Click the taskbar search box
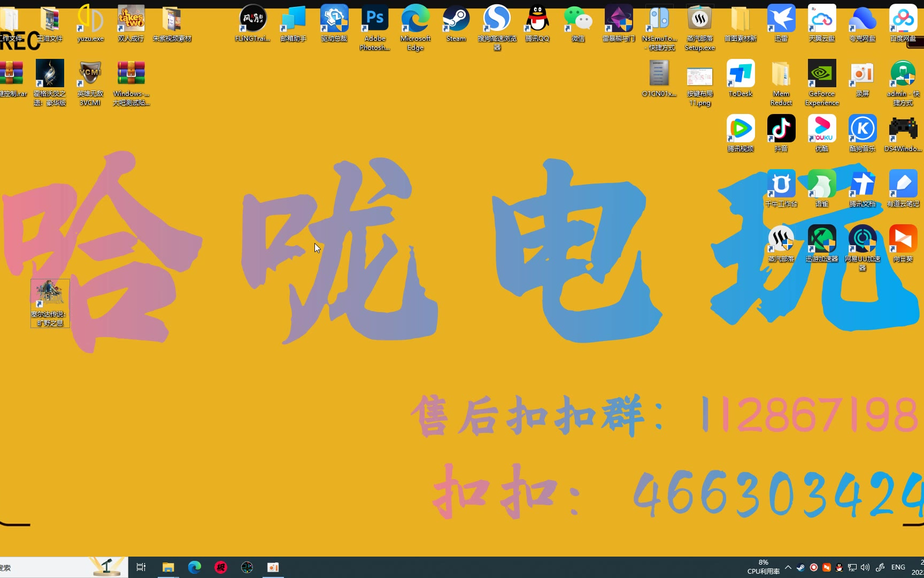 click(x=43, y=567)
